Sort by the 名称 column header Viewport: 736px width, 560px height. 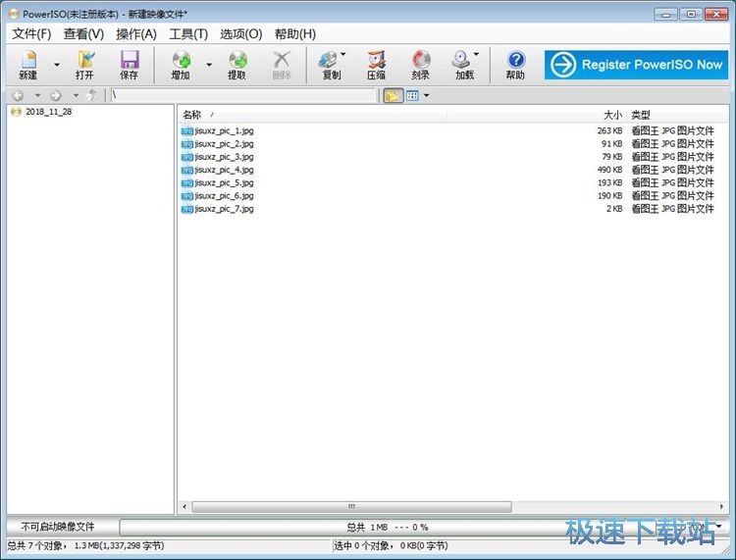(312, 115)
